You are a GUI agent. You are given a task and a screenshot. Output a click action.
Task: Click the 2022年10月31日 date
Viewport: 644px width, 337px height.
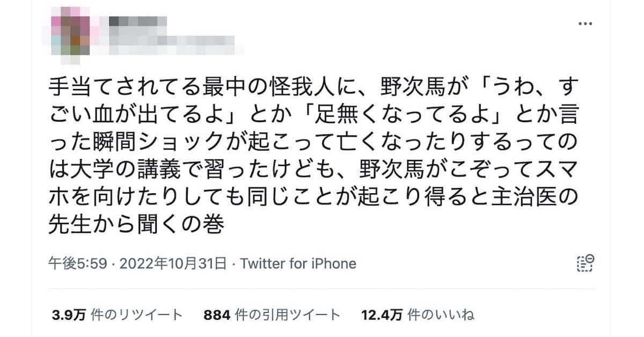(x=172, y=264)
